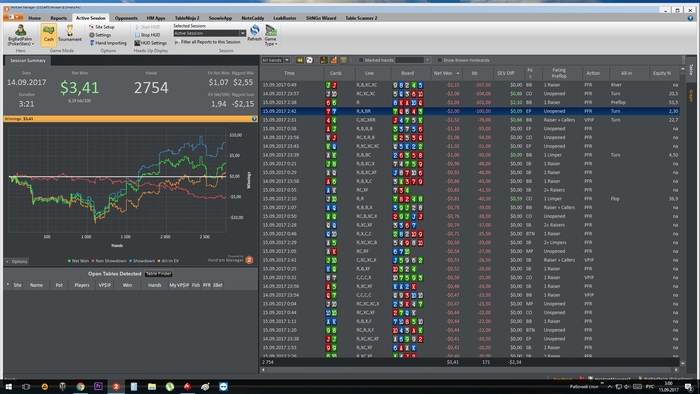The height and width of the screenshot is (394, 700).
Task: Click the yellow rewind replay icon
Action: click(300, 60)
